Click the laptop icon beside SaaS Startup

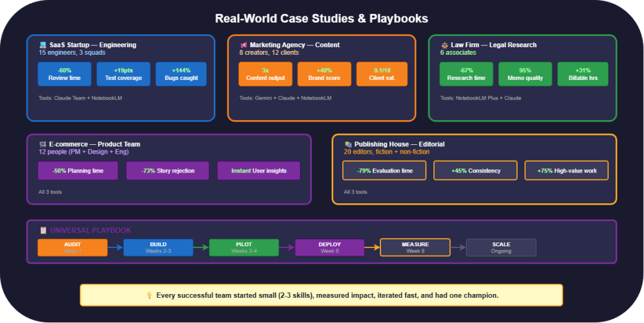point(43,45)
